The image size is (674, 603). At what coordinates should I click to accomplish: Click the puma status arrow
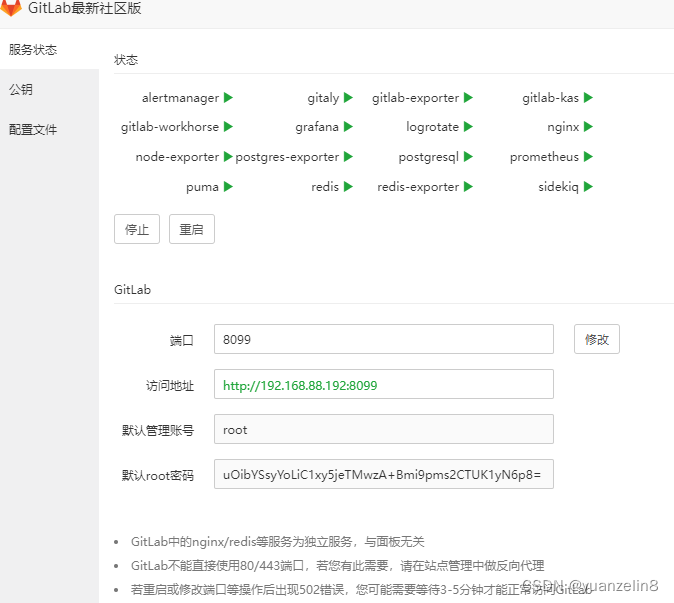click(228, 187)
